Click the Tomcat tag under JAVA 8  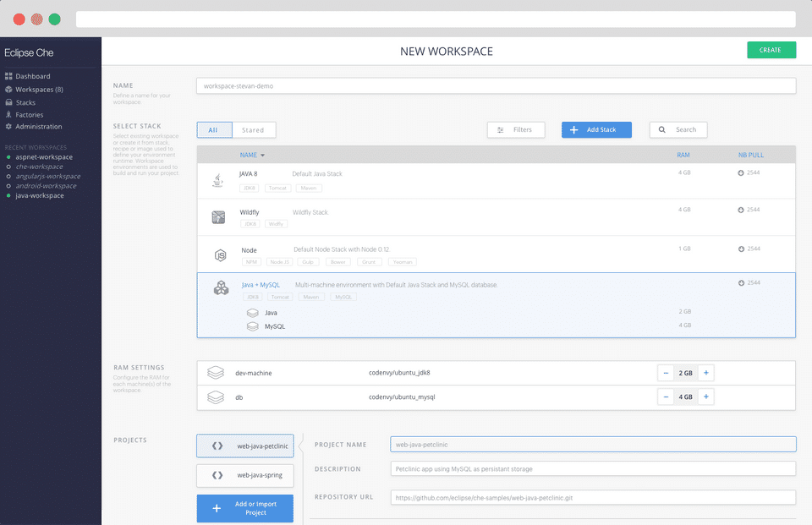point(277,188)
